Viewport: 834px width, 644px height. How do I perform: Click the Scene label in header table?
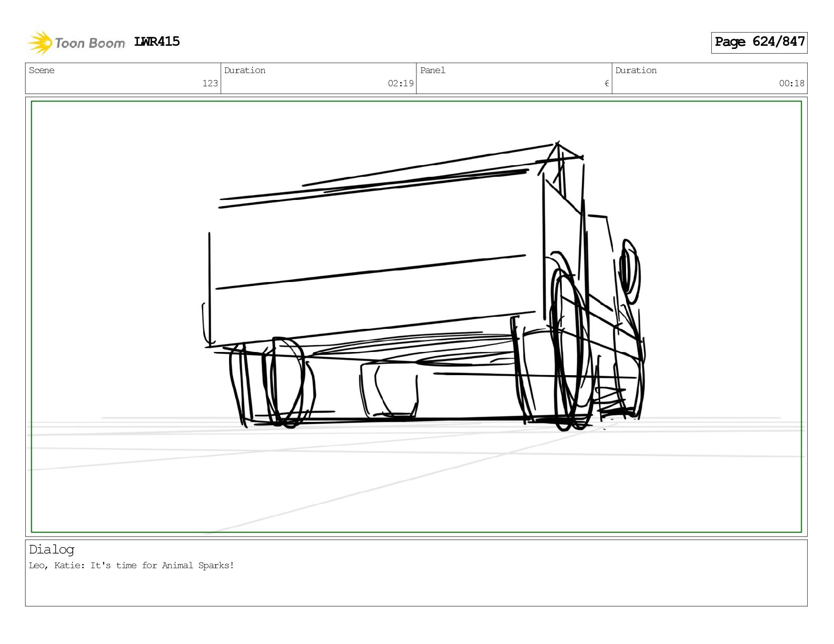[42, 71]
